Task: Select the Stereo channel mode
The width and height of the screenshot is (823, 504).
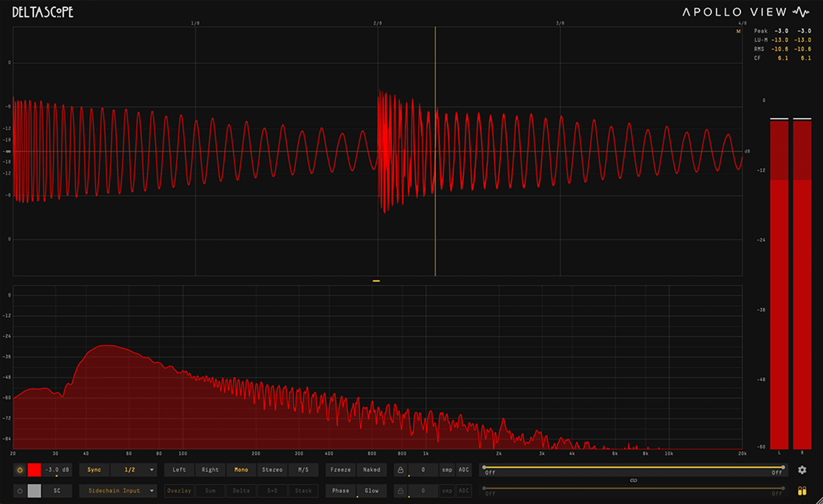Action: (272, 470)
